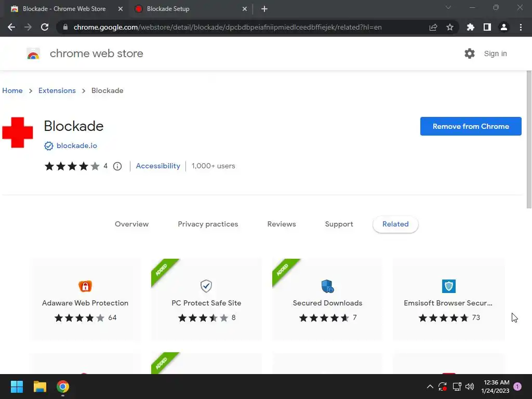Click the Emsisoft Browser Security icon

[x=448, y=286]
